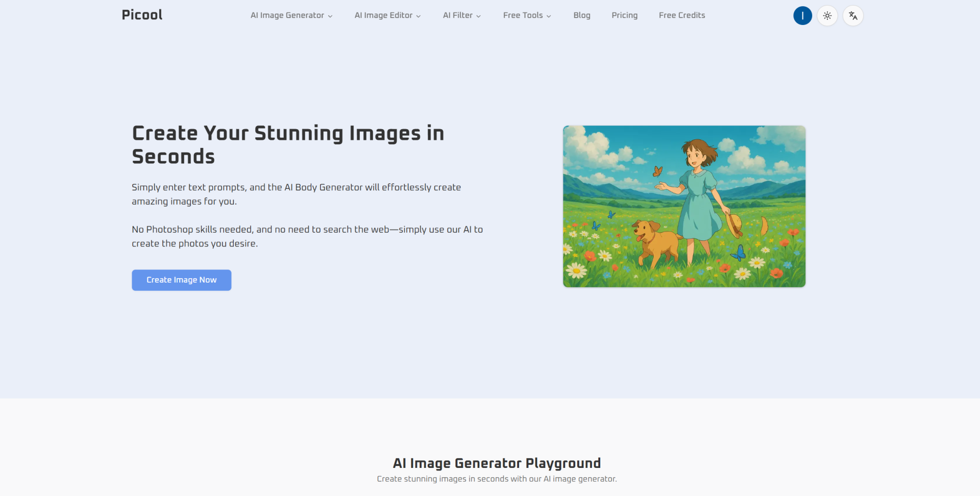Click the Create Your Stunning Images heading
This screenshot has width=980, height=496.
[288, 145]
